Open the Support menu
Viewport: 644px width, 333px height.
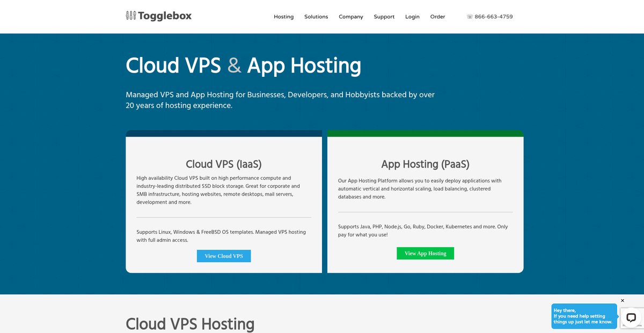(x=384, y=17)
